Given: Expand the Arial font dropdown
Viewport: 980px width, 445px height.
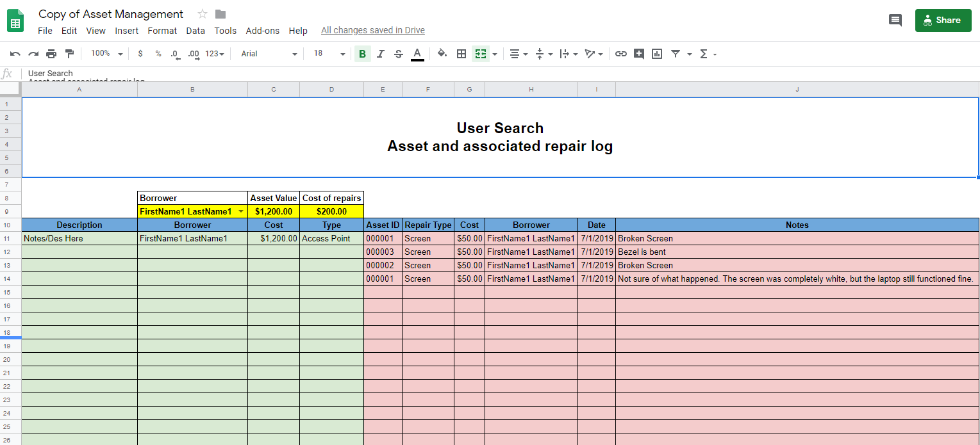Looking at the screenshot, I should pos(269,54).
